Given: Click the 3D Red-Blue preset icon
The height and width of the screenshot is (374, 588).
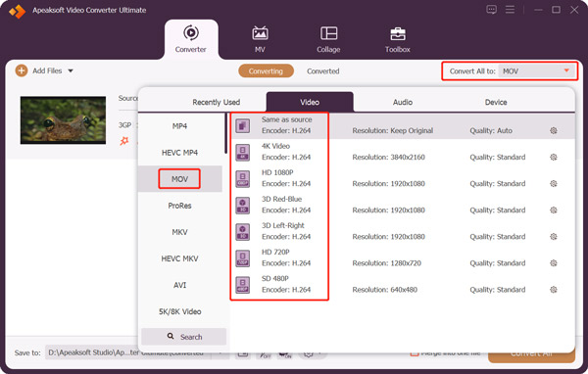Looking at the screenshot, I should pos(243,206).
